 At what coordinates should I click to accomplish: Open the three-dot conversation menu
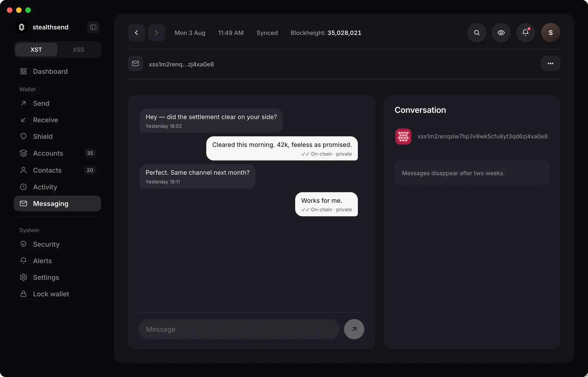[550, 64]
